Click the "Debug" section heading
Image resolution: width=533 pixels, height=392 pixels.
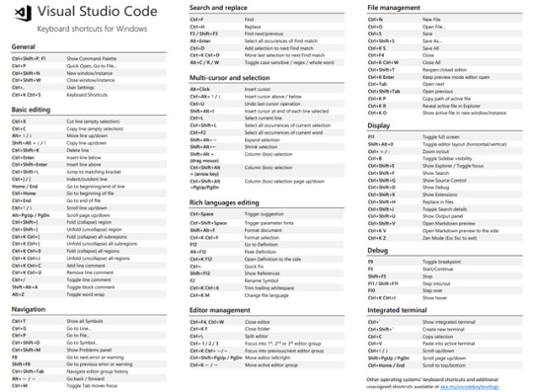click(377, 251)
